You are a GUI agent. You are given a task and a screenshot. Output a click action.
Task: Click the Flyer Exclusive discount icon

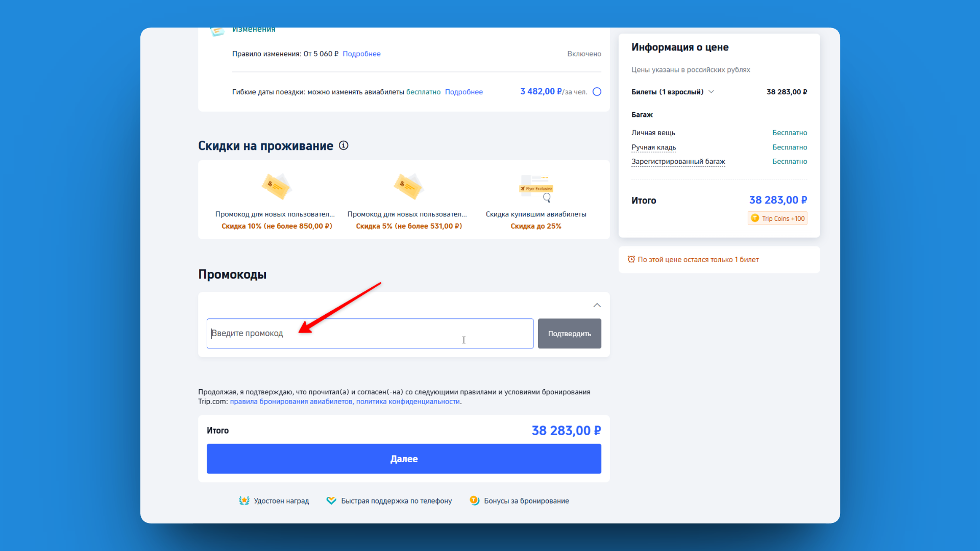(x=536, y=186)
